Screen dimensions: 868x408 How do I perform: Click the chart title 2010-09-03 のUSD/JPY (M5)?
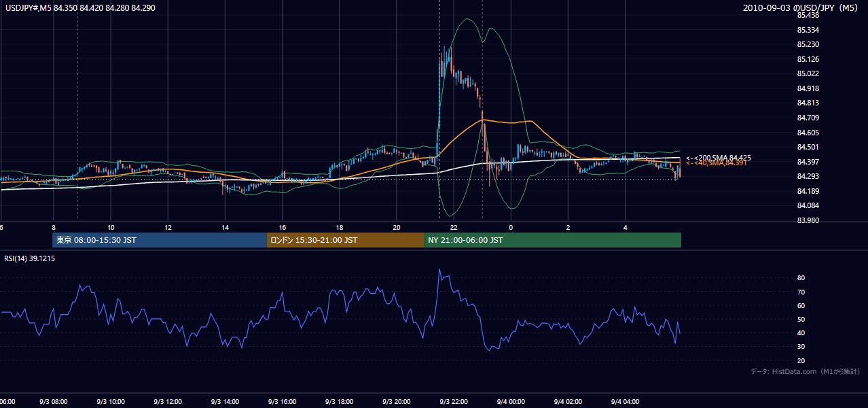tap(801, 7)
